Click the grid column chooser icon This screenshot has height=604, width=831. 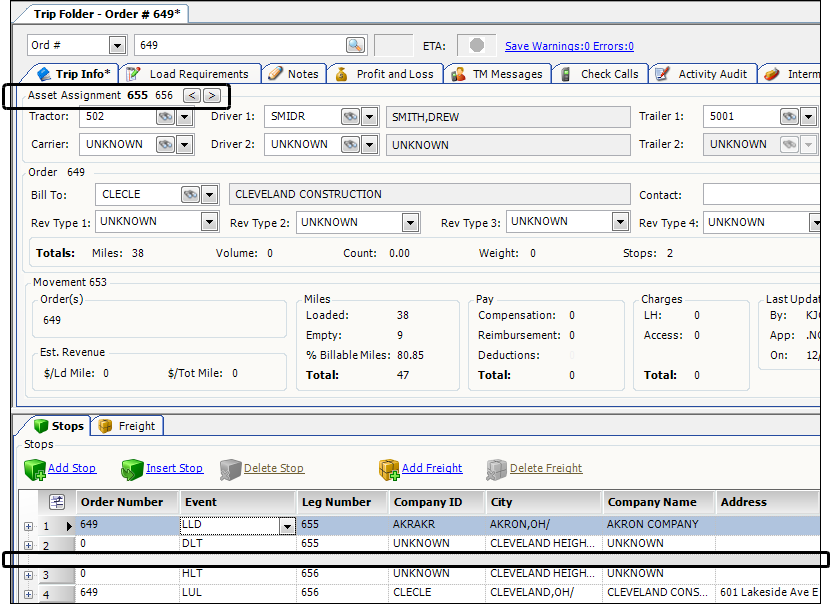[57, 502]
